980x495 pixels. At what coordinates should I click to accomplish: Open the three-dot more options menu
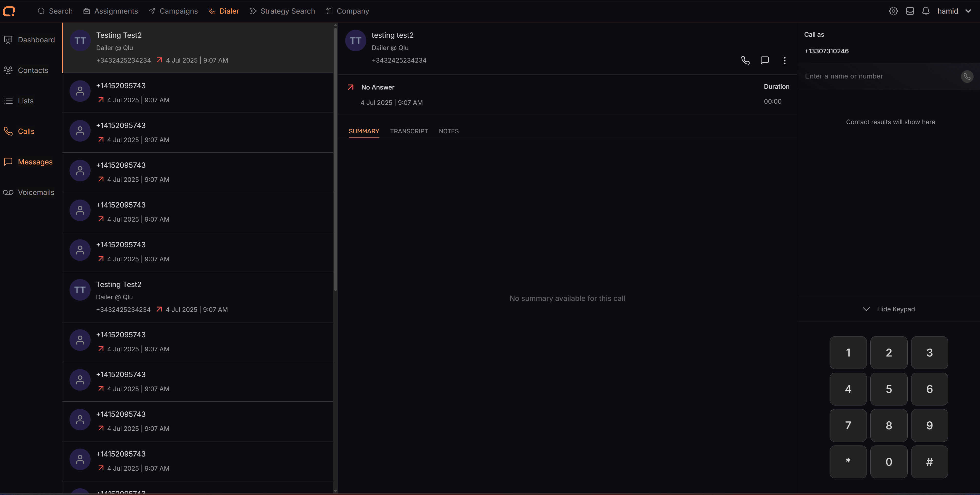click(784, 61)
